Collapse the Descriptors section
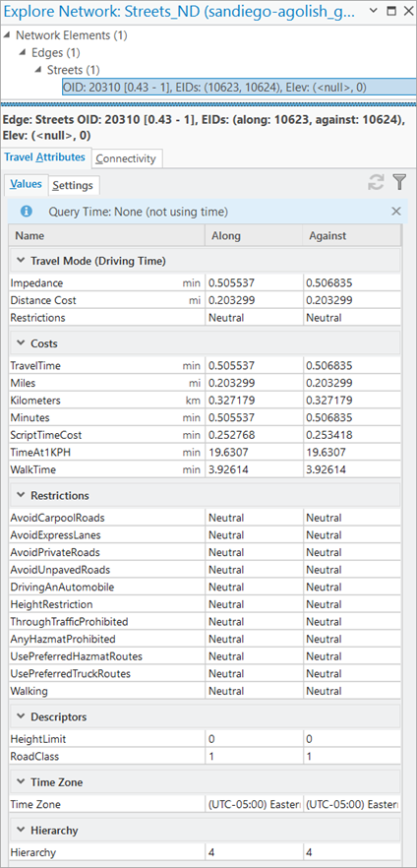Image resolution: width=417 pixels, height=868 pixels. tap(21, 716)
